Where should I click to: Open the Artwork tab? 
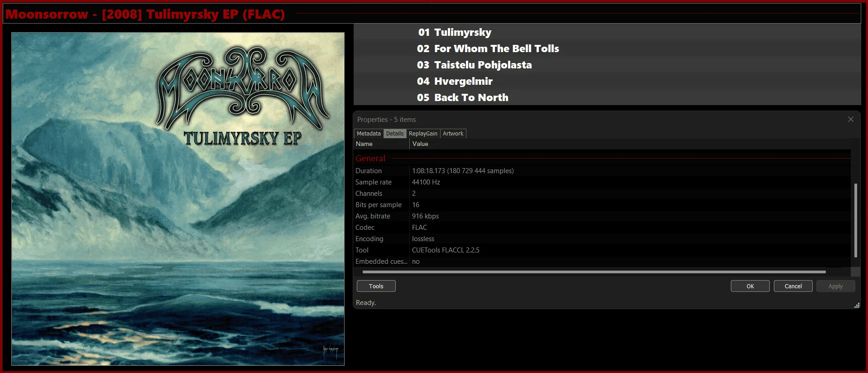(453, 133)
